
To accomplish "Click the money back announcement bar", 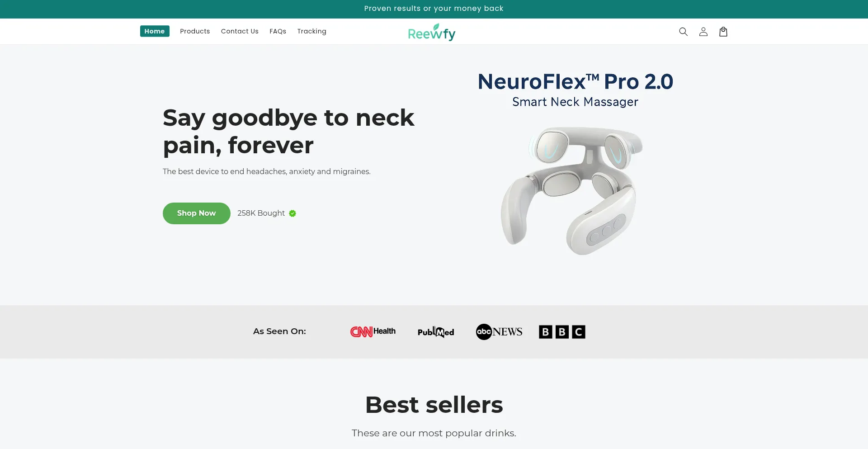I will click(x=434, y=9).
